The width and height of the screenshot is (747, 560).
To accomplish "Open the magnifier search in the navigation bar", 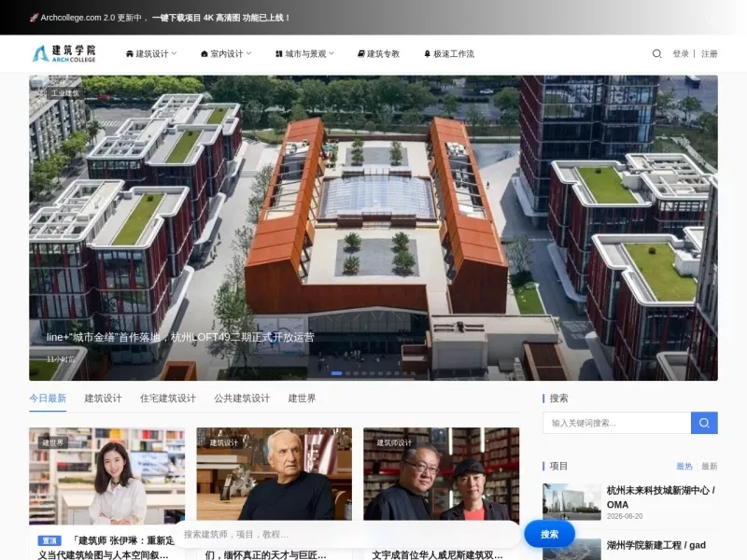I will pyautogui.click(x=657, y=54).
